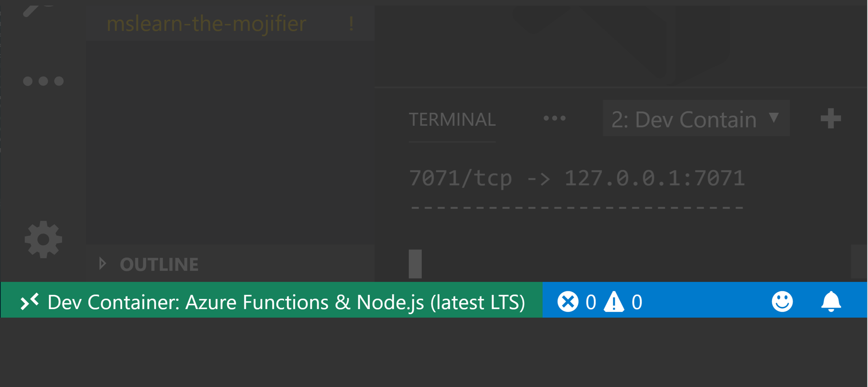Click the 7071/tcp port mapping line
This screenshot has width=868, height=387.
(x=577, y=178)
